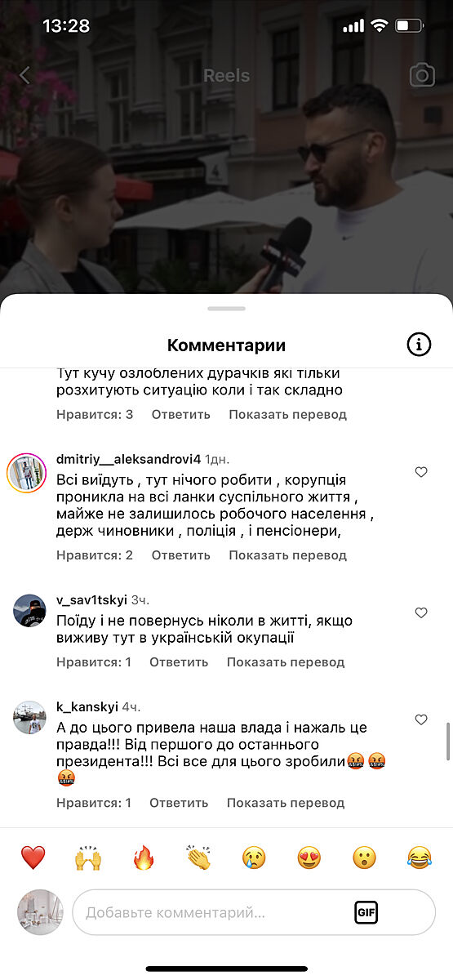This screenshot has width=453, height=980.
Task: Reply to v_sav1tskyi's comment via Ответить
Action: (x=179, y=662)
